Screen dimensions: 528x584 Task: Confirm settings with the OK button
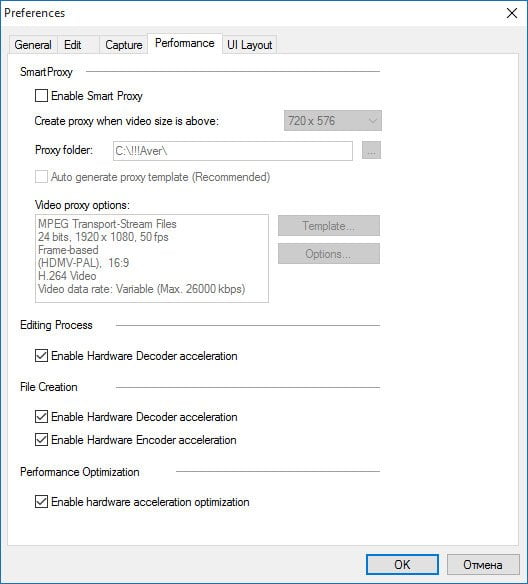pos(402,565)
